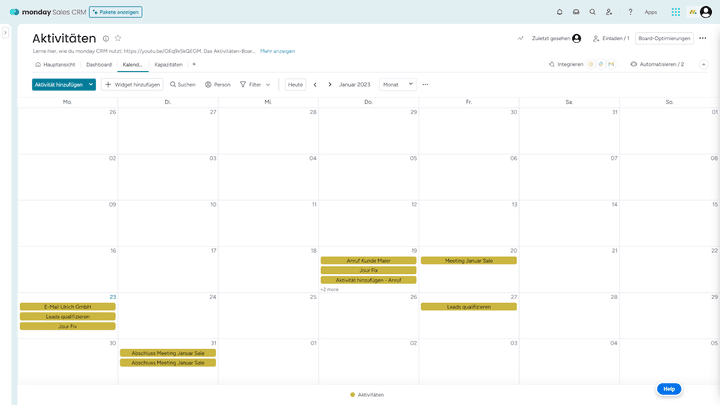Click the date number 23
The height and width of the screenshot is (405, 720).
(x=112, y=297)
